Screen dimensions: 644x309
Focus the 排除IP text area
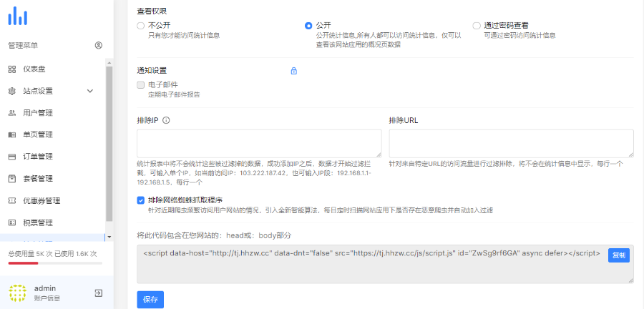pos(259,144)
